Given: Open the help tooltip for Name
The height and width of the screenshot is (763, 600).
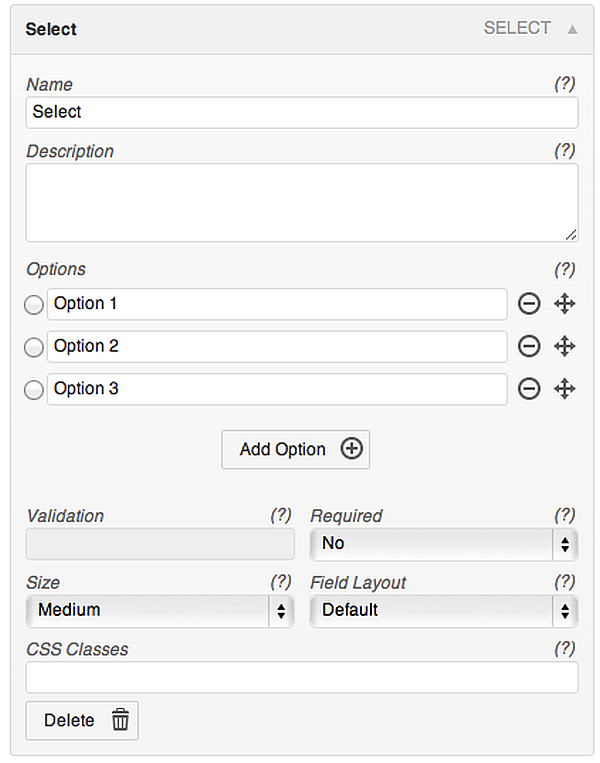Looking at the screenshot, I should point(565,84).
